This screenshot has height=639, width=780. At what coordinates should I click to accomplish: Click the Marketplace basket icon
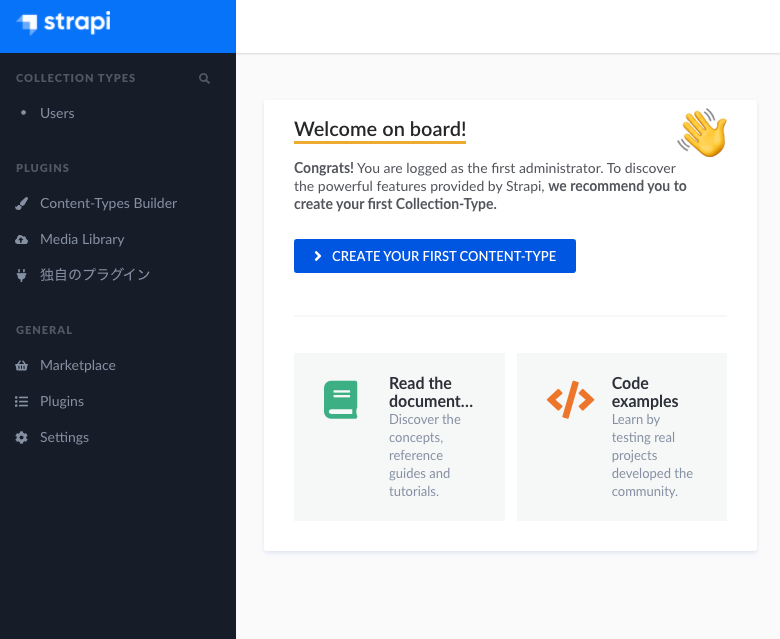tap(21, 366)
